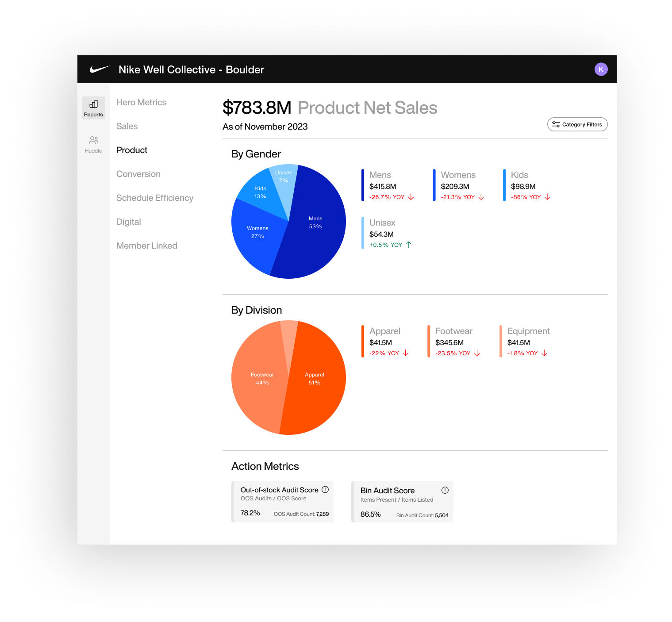The width and height of the screenshot is (672, 622).
Task: Select the Womens 27% pie slice
Action: tap(257, 232)
